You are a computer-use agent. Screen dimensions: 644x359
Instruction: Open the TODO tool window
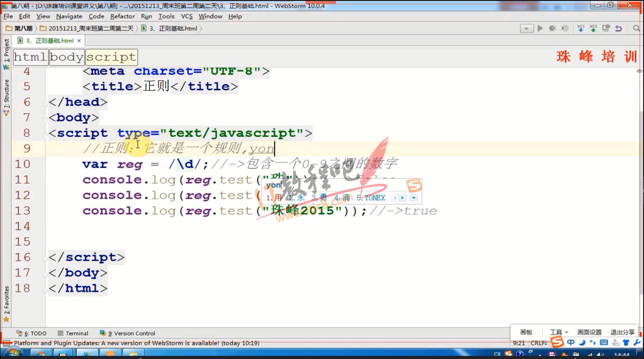pyautogui.click(x=31, y=333)
